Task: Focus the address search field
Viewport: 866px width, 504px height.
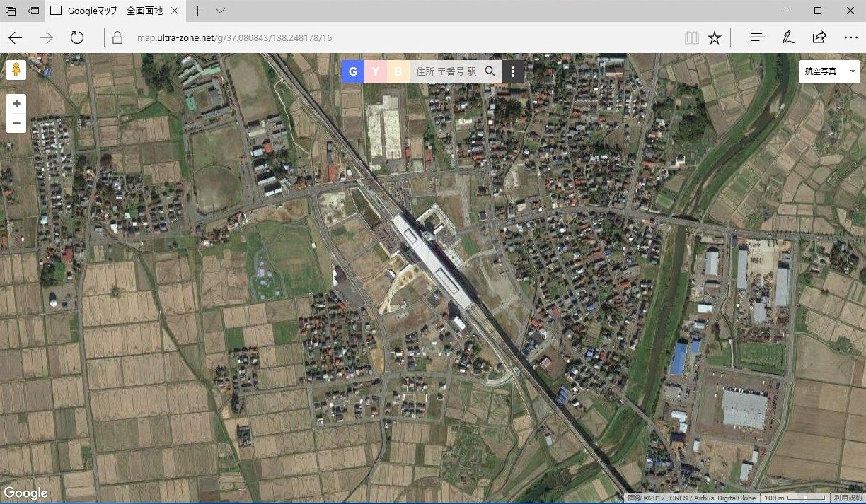Action: 446,71
